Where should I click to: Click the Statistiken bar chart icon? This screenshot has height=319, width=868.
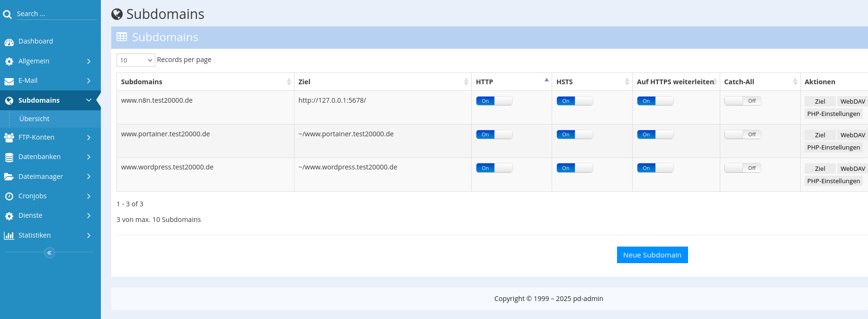tap(9, 236)
